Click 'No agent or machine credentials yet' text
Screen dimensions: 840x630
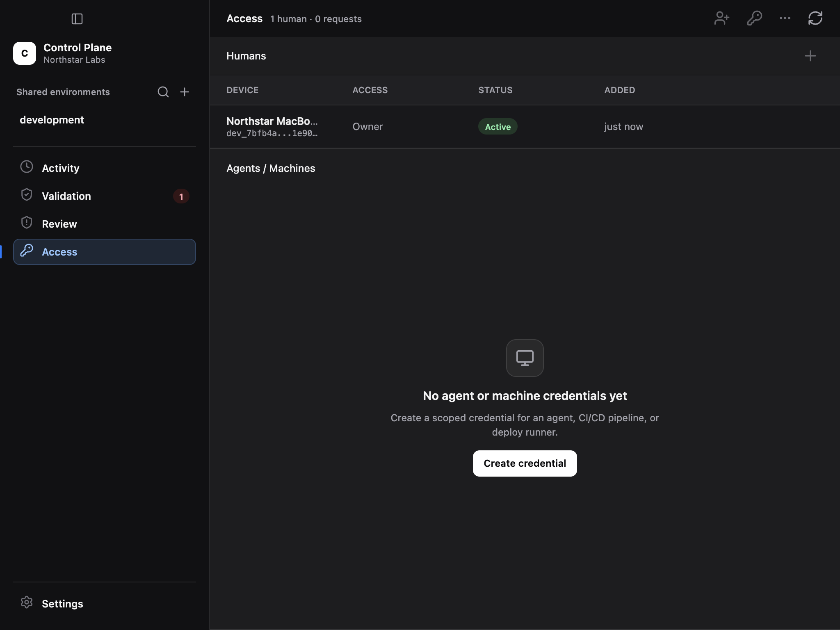click(x=525, y=396)
